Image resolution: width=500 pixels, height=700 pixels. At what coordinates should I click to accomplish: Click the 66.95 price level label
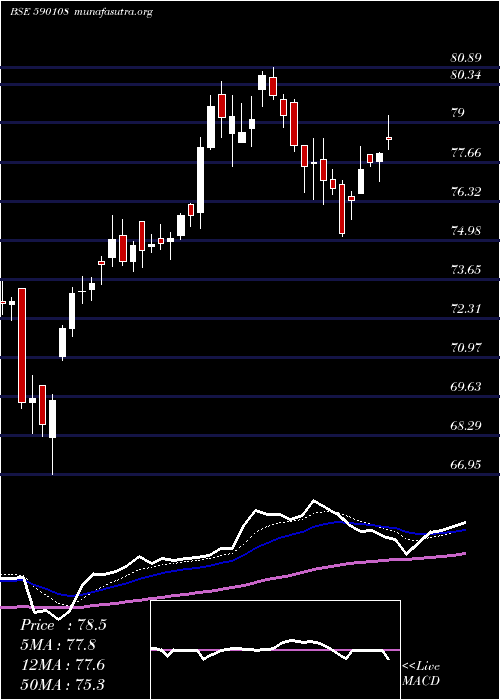click(466, 464)
